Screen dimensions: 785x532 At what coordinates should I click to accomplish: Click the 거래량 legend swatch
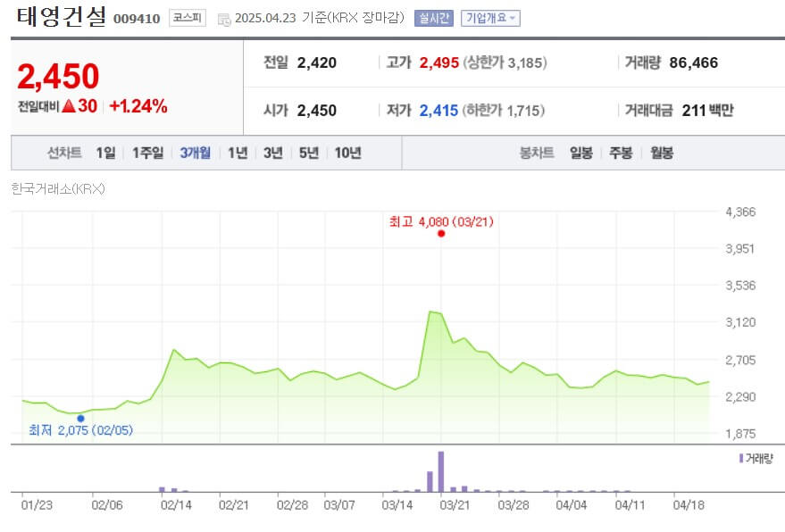(x=741, y=459)
